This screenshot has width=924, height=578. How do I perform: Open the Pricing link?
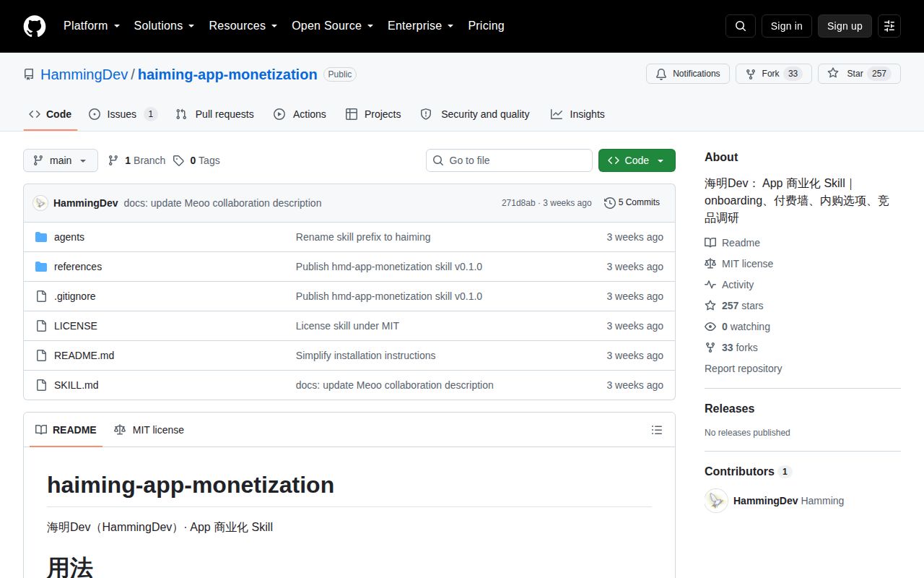click(x=486, y=26)
